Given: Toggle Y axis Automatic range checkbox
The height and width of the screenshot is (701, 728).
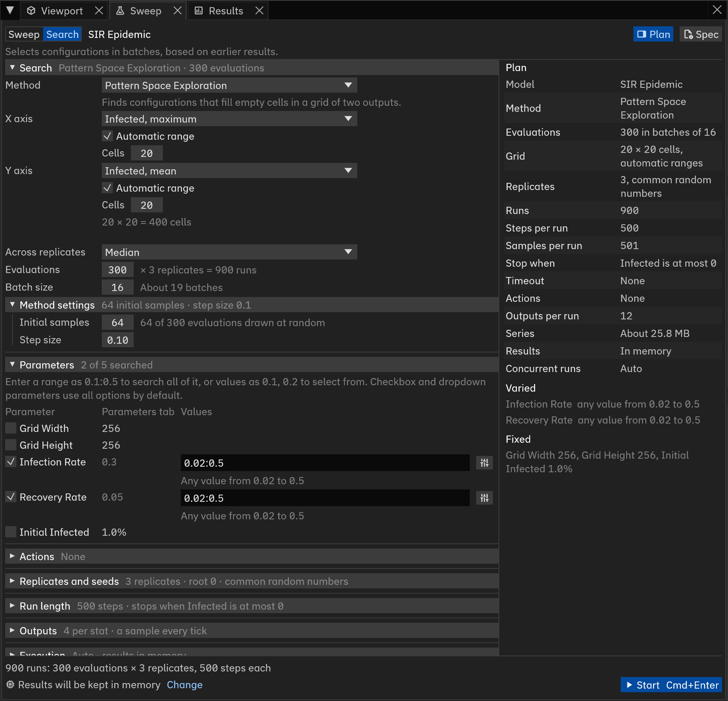Looking at the screenshot, I should tap(107, 188).
